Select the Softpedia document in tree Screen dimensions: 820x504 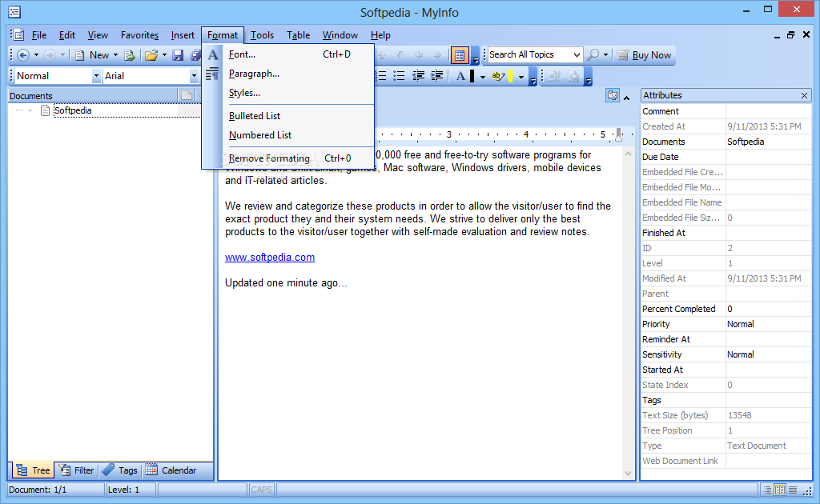point(73,110)
